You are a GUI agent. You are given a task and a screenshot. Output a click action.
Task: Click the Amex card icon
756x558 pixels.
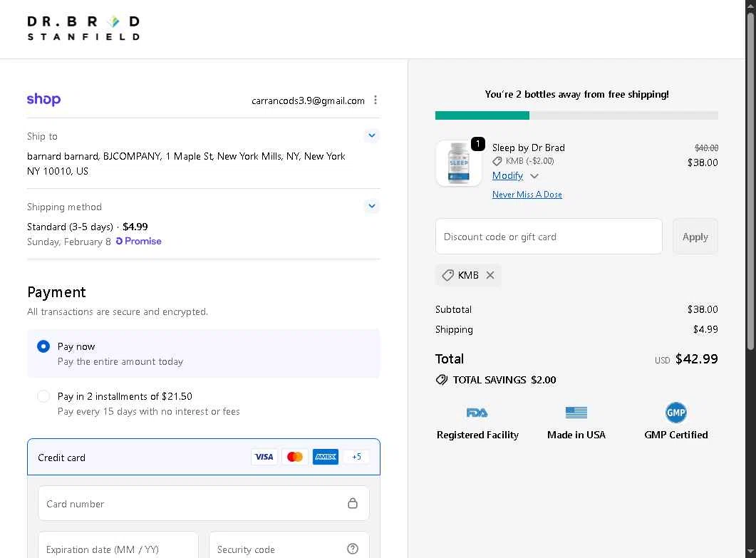(326, 457)
